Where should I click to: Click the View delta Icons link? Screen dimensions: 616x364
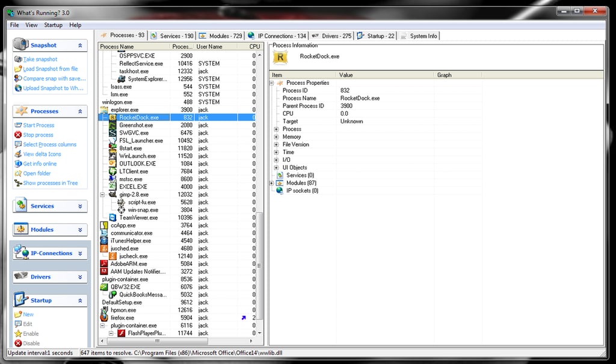42,154
